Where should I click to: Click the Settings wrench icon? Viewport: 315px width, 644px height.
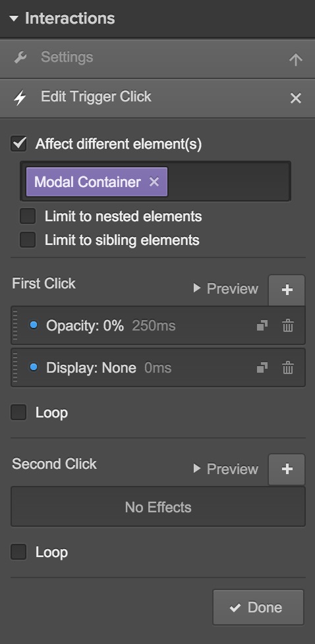20,58
